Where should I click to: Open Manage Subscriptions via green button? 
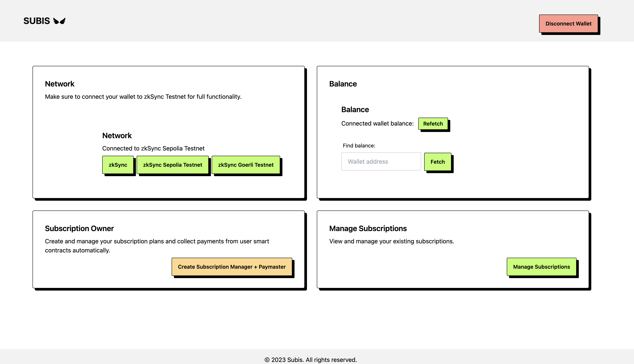(x=541, y=267)
